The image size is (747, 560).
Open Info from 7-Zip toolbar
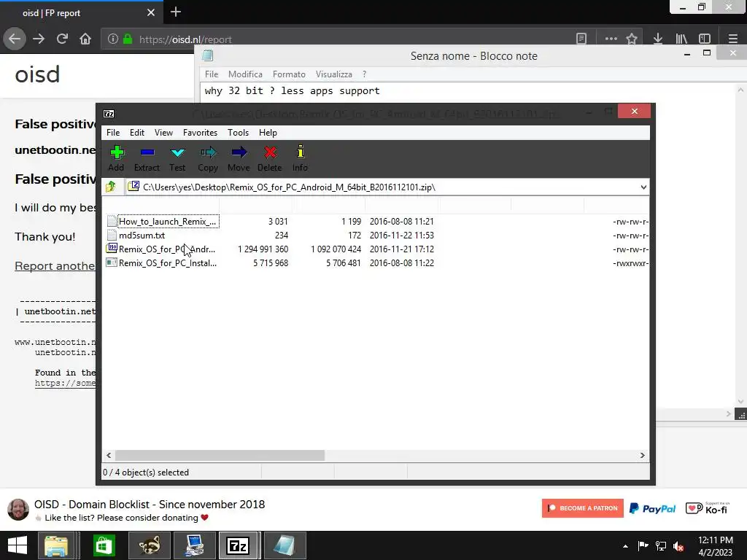tap(300, 158)
